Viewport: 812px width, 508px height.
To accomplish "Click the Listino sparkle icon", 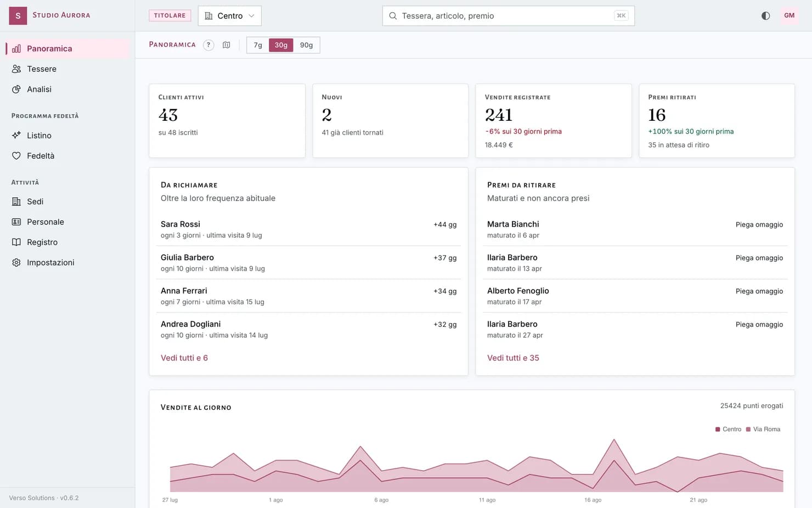I will [x=16, y=135].
